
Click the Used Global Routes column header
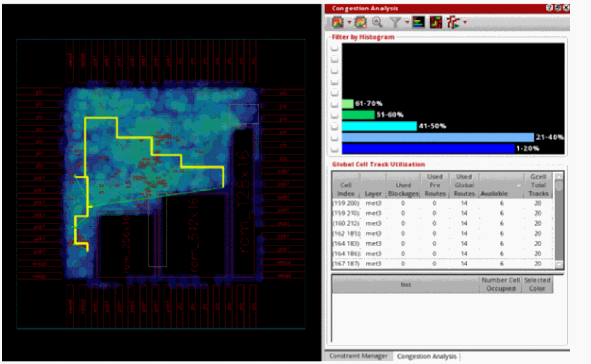[x=464, y=186]
